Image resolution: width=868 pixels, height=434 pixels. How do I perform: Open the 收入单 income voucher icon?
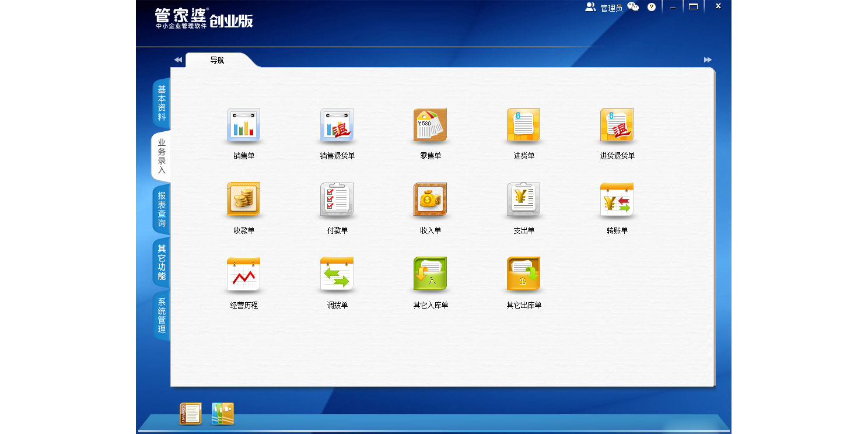430,199
